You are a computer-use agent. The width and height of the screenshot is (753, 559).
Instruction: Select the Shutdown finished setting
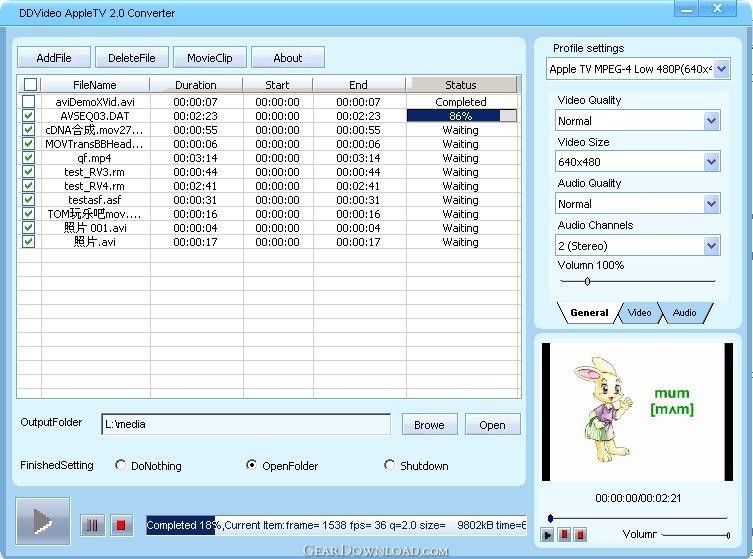pyautogui.click(x=389, y=465)
